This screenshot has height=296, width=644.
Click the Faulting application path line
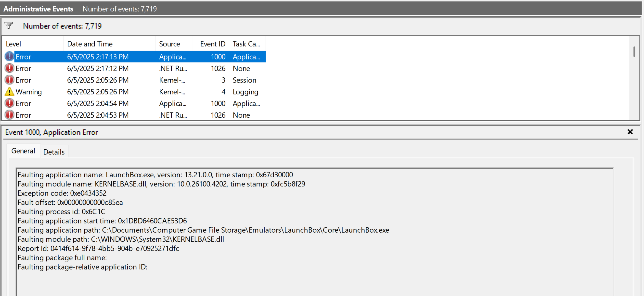tap(203, 230)
